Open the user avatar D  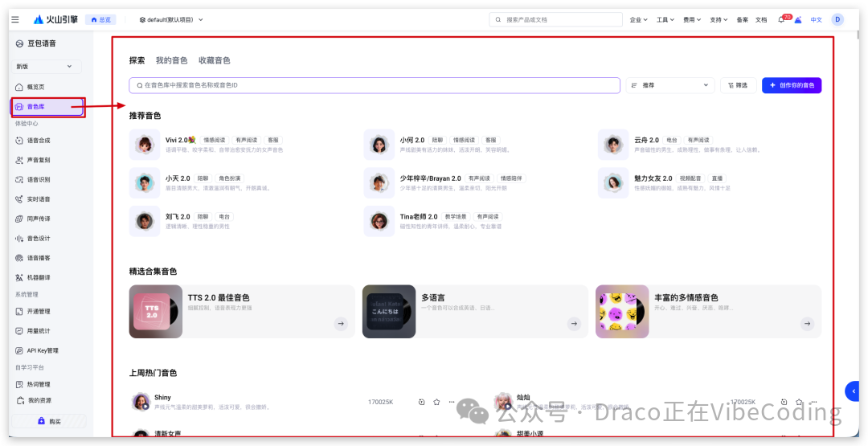click(x=837, y=19)
